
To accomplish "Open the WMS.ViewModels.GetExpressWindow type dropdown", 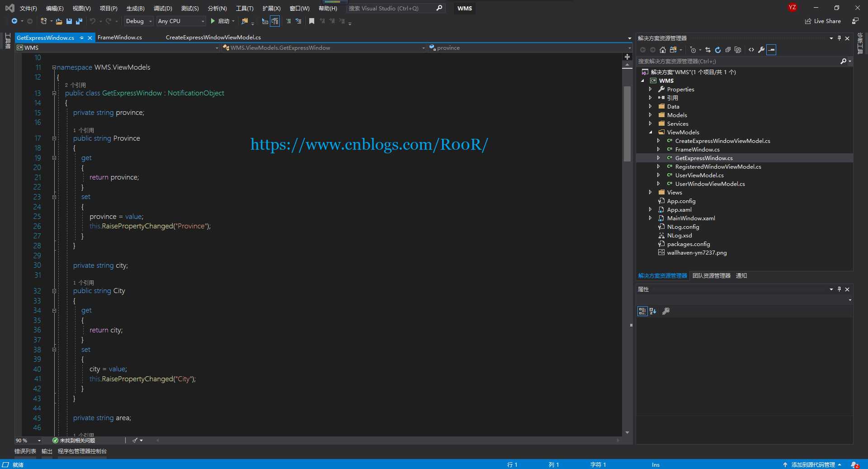I will pyautogui.click(x=324, y=47).
